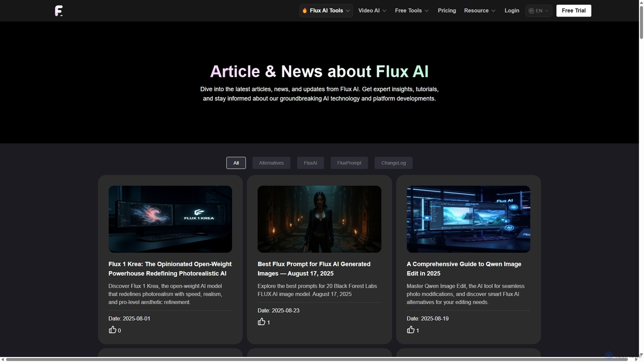Screen dimensions: 644x362
Task: Open the Qwen Image Edit article thumbnail
Action: point(468,219)
